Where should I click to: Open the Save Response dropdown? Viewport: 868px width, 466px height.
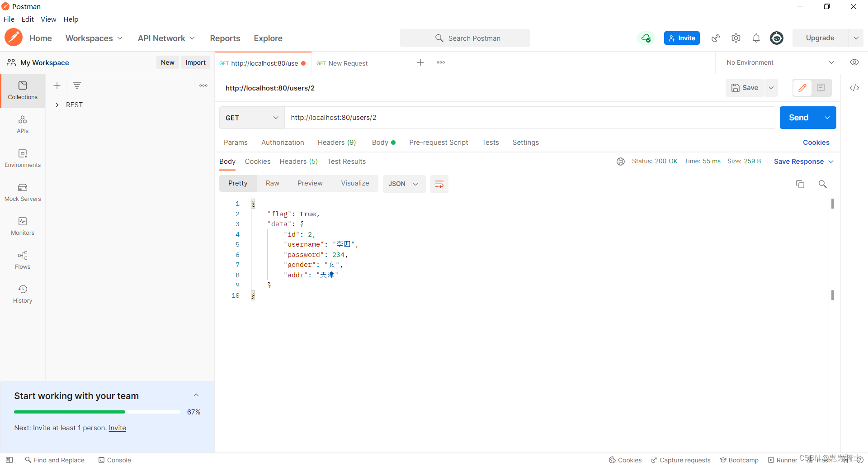point(804,162)
